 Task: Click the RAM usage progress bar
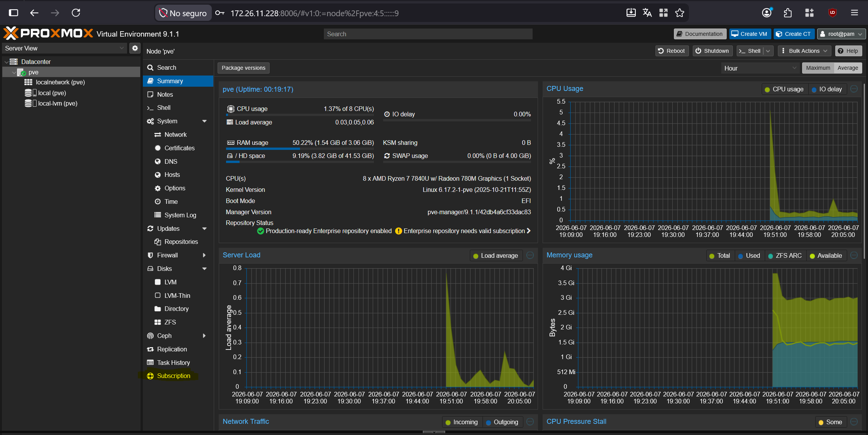[x=300, y=148]
